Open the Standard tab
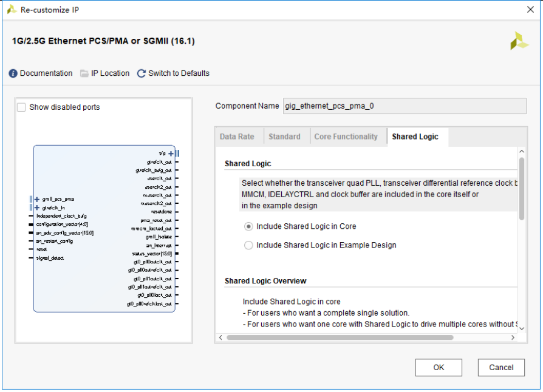Viewport: 543px width, 392px height. tap(284, 137)
